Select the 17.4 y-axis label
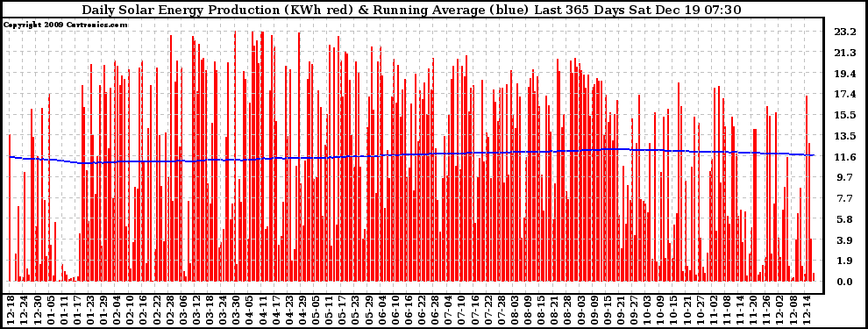Screen dimensions: 868x329 [844, 95]
